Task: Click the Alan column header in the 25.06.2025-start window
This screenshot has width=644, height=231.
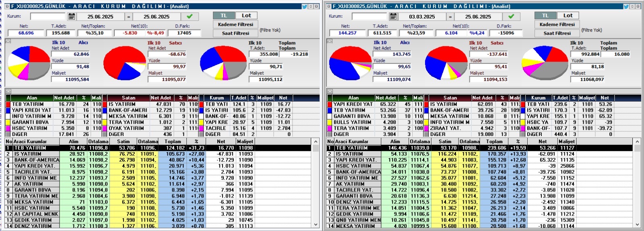Action: (32, 98)
